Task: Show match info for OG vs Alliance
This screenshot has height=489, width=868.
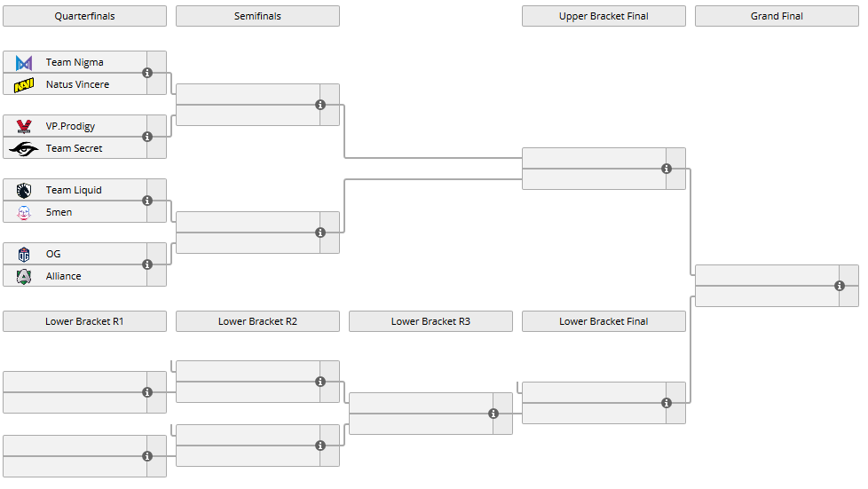Action: pyautogui.click(x=147, y=264)
